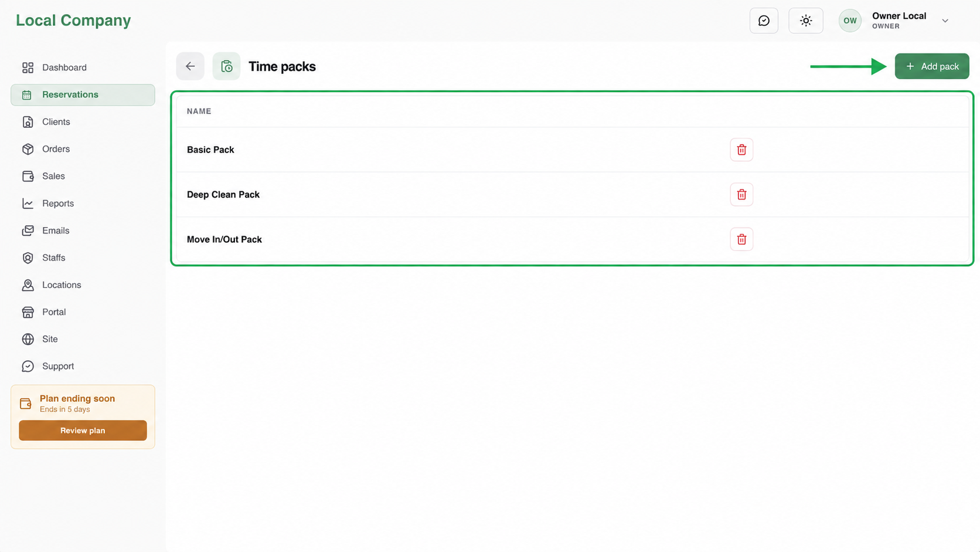Click the Plan ending soon text
Image resolution: width=980 pixels, height=552 pixels.
point(77,398)
